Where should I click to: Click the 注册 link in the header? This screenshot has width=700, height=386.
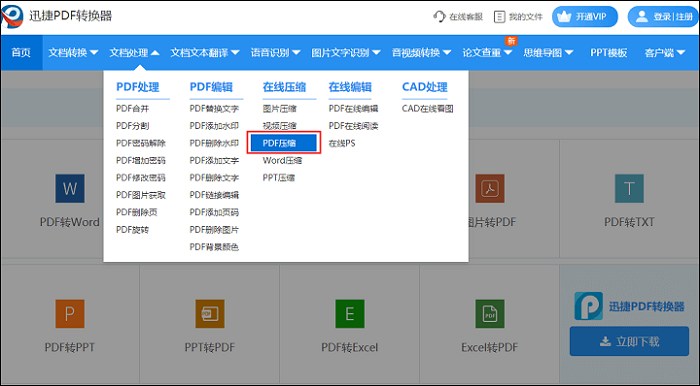coord(684,17)
